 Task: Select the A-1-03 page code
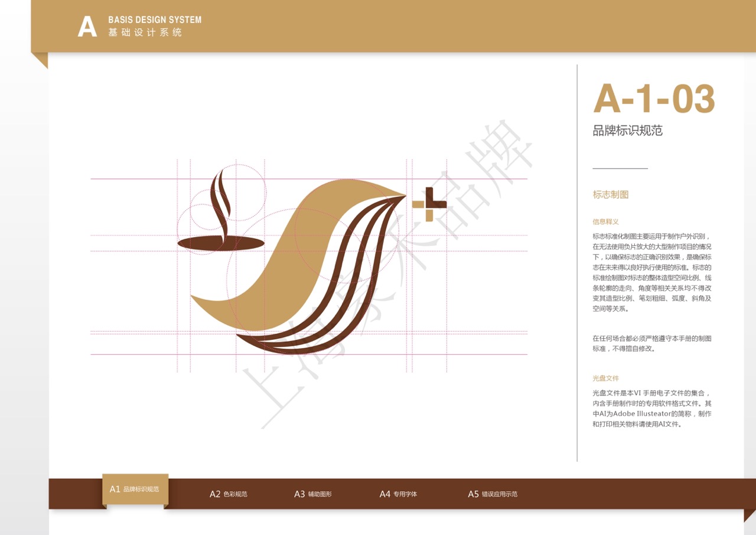pos(654,99)
